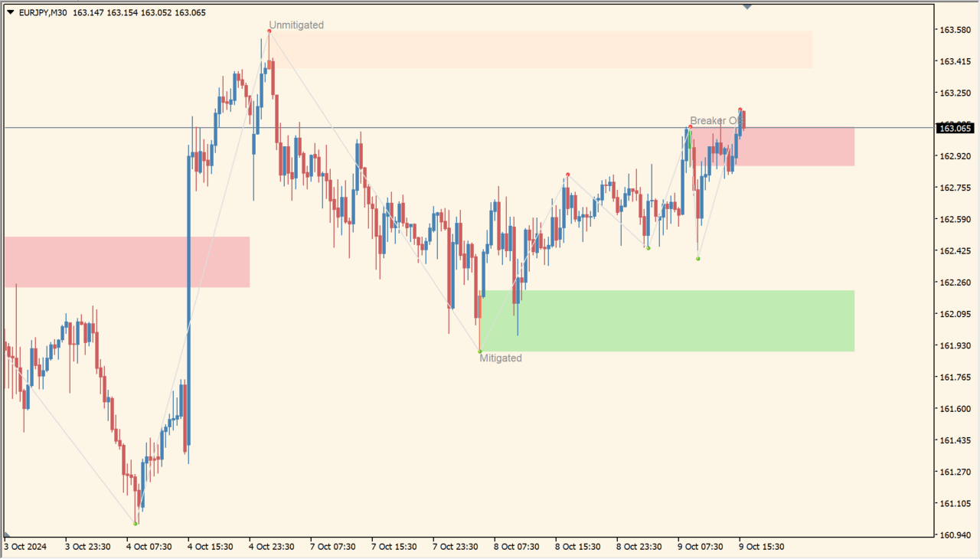Click the small arrow icon at bottom-left corner
This screenshot has width=980, height=559.
pyautogui.click(x=8, y=535)
